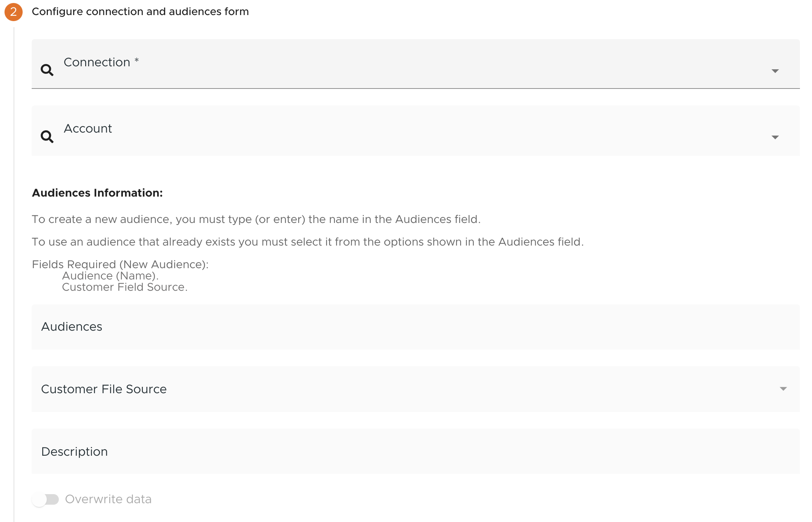Click the Overwrite data label
Screen dimensions: 812x522
coord(108,499)
